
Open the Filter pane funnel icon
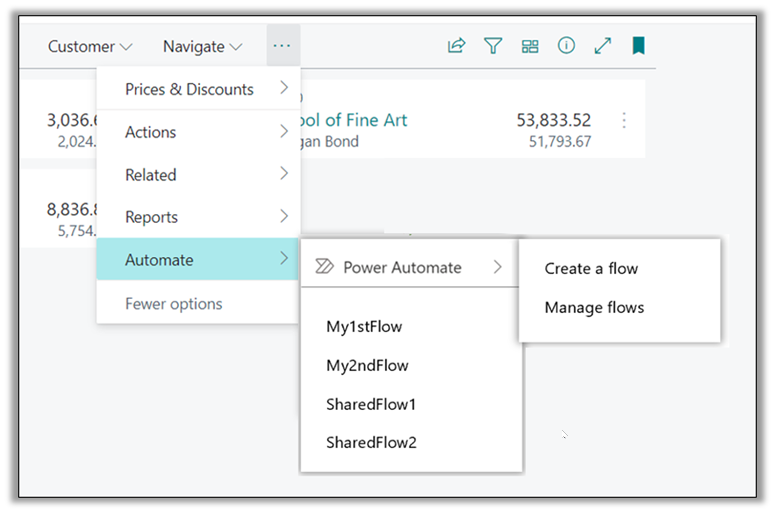[493, 46]
